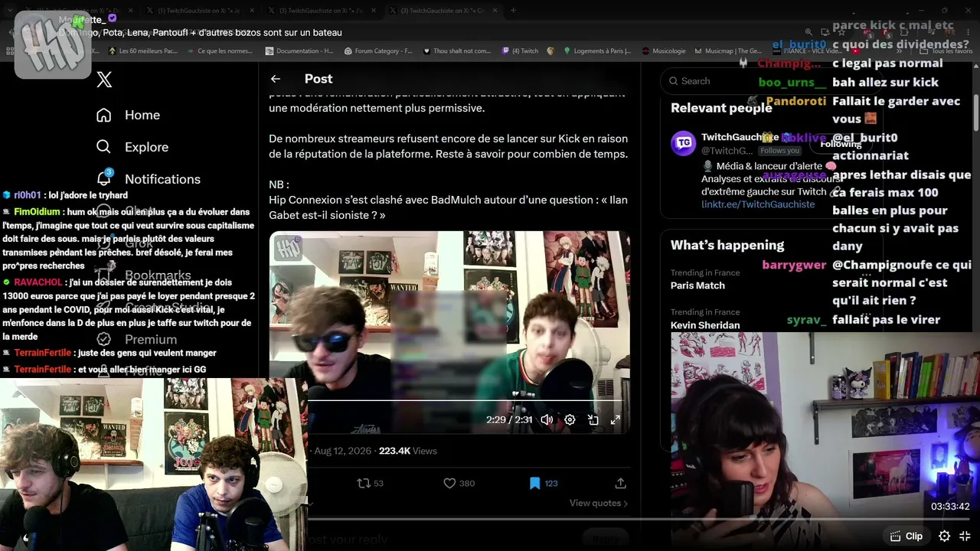
Task: Click the magnifier icon in the Search box
Action: point(674,81)
